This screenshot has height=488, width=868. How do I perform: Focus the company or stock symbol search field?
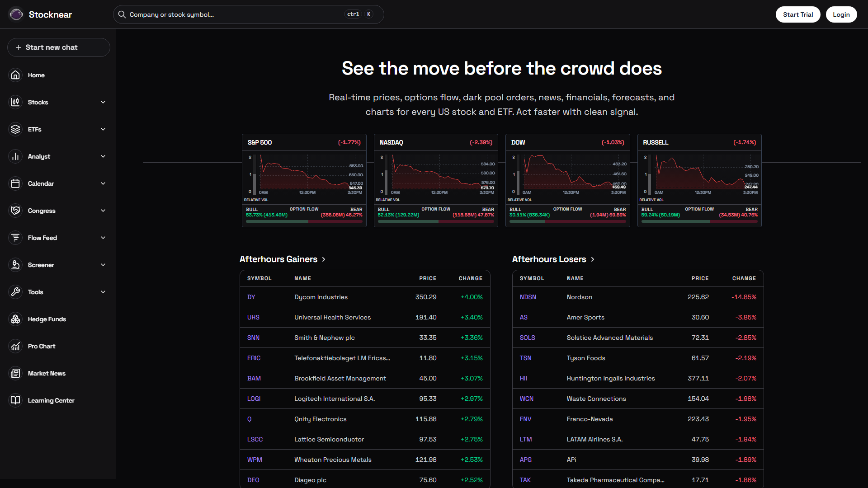(235, 14)
